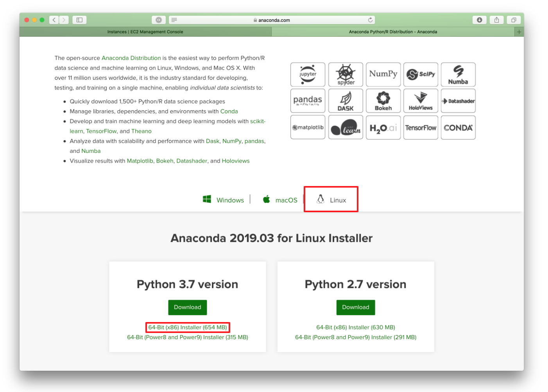Screen dimensions: 548x392
Task: Click the H2O.ai logo tile
Action: click(x=383, y=127)
